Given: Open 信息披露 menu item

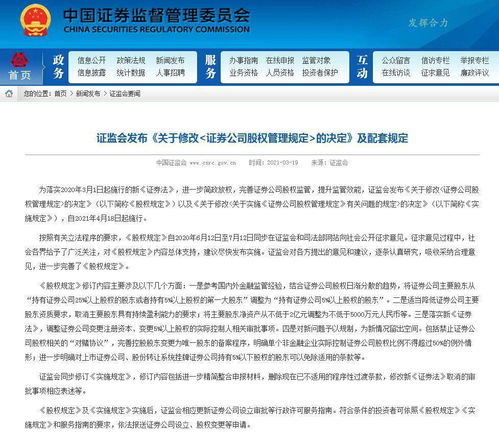Looking at the screenshot, I should pyautogui.click(x=91, y=73).
